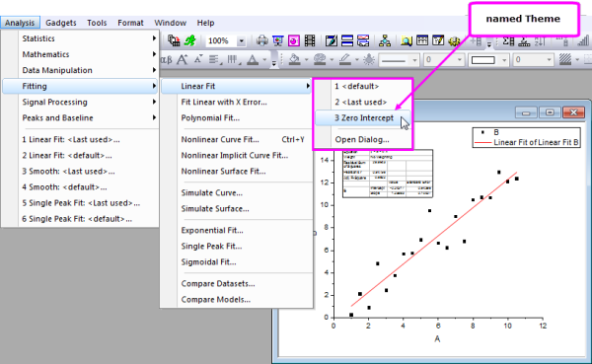Click the sigma row statistics icon
592x364 pixels.
(x=524, y=41)
